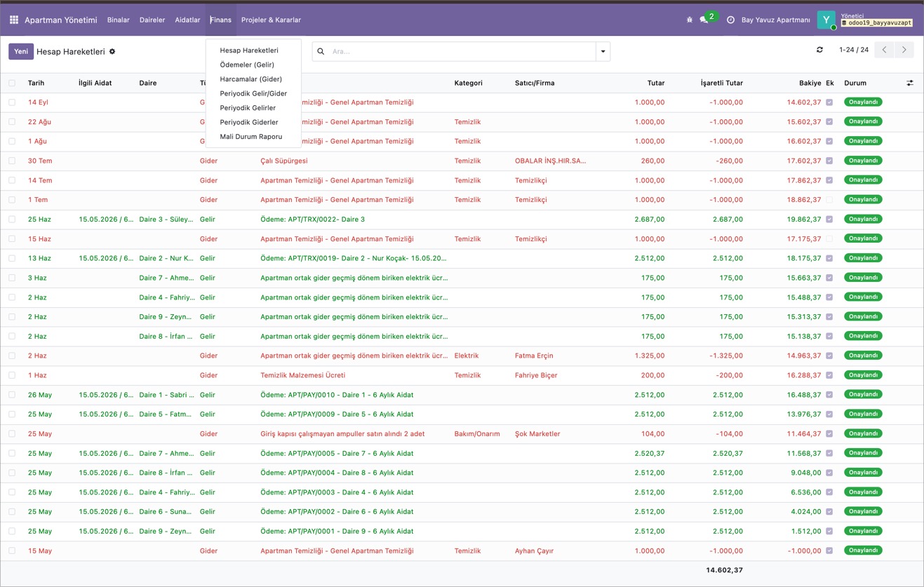Refresh the record list with reload icon
The image size is (924, 587).
[819, 50]
